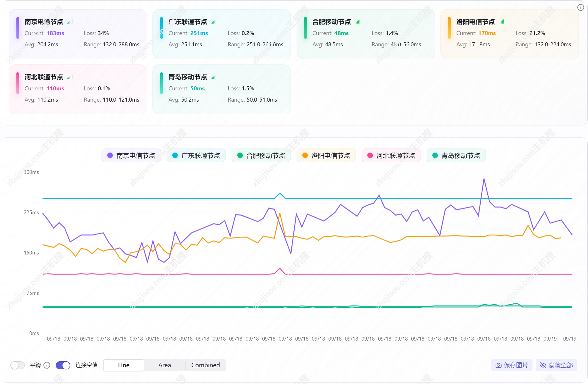Select the Line chart mode
Viewport: 588px width, 384px height.
pos(124,365)
